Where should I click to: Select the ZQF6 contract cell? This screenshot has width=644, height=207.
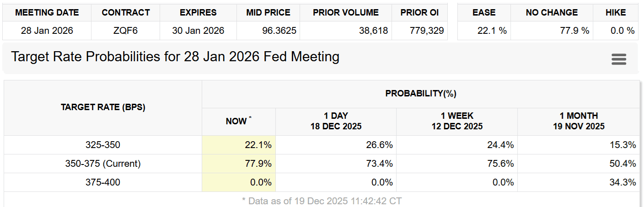(126, 31)
